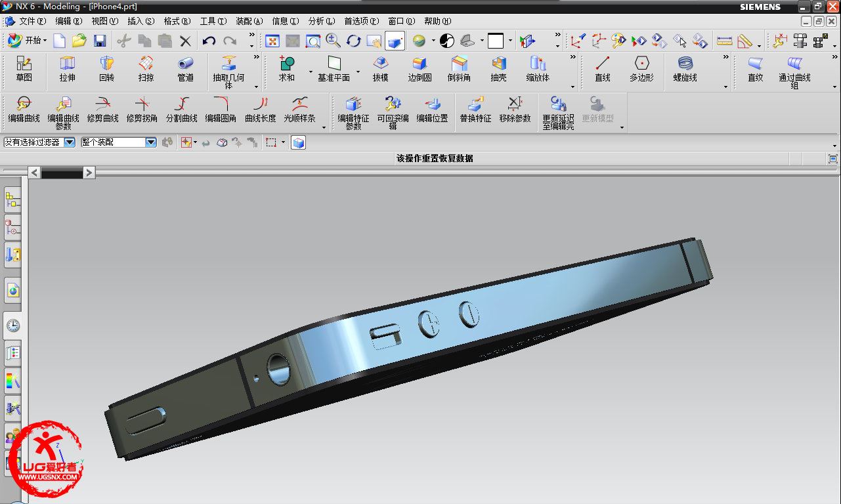The image size is (841, 504).
Task: Expand toolbar options below 螺旋线
Action: point(726,87)
